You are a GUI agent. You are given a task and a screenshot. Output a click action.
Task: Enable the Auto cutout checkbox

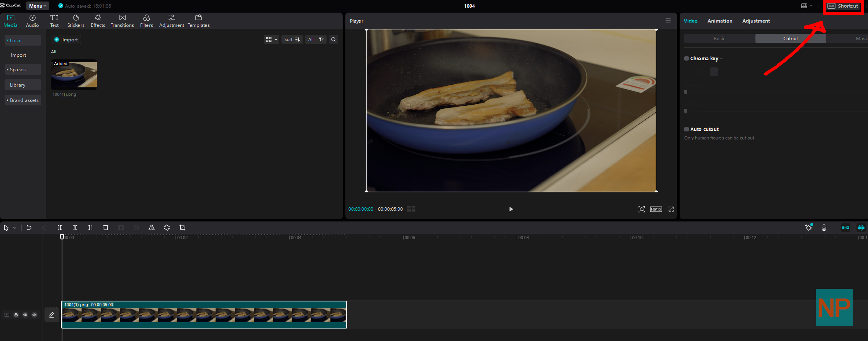click(x=687, y=129)
